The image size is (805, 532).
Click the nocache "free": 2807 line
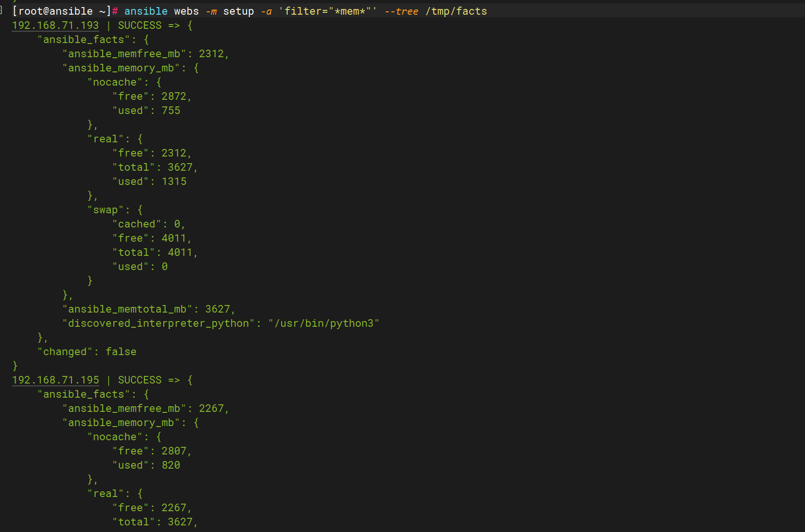tap(151, 451)
